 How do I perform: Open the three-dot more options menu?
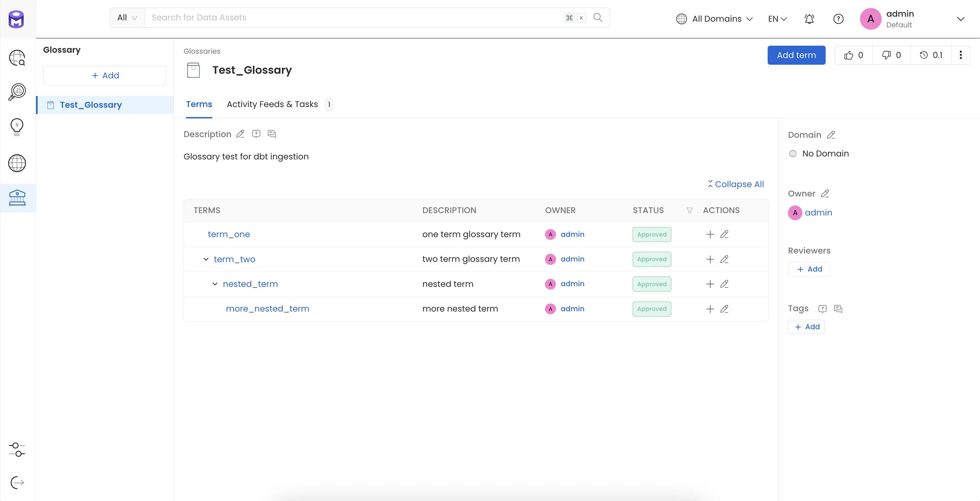coord(961,55)
